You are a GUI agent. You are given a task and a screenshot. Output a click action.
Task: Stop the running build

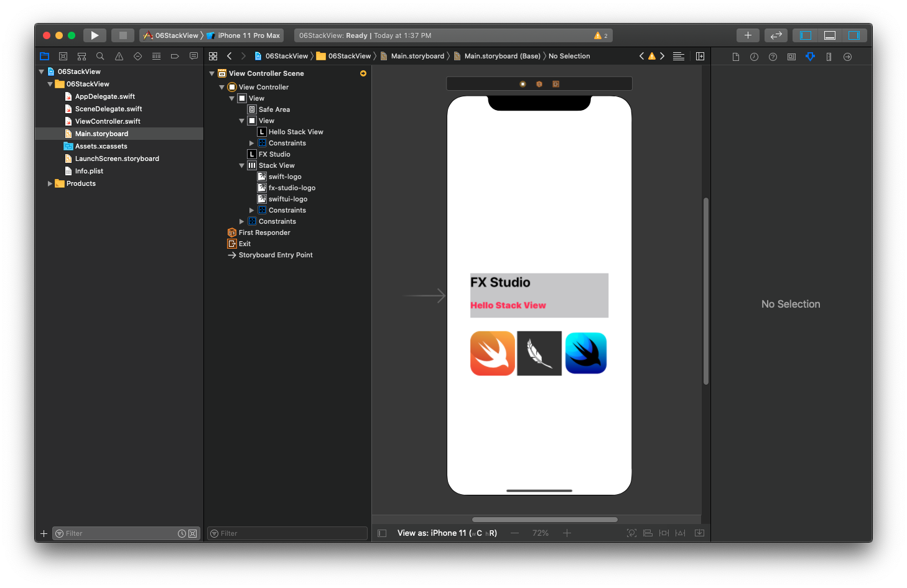123,35
